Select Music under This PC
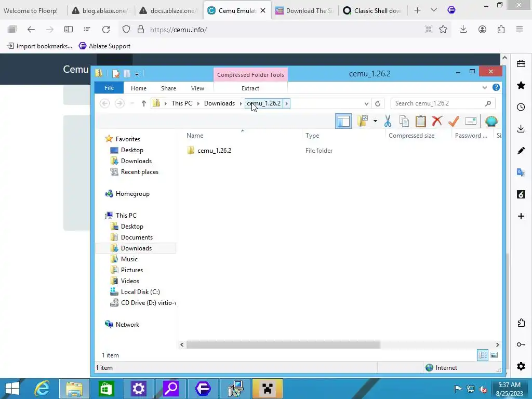Screen dimensions: 532x399 (129, 259)
